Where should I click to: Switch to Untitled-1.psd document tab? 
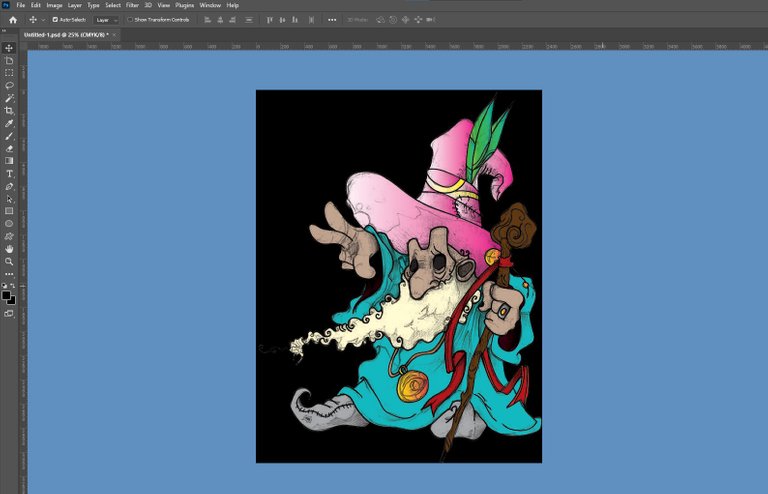pos(66,35)
